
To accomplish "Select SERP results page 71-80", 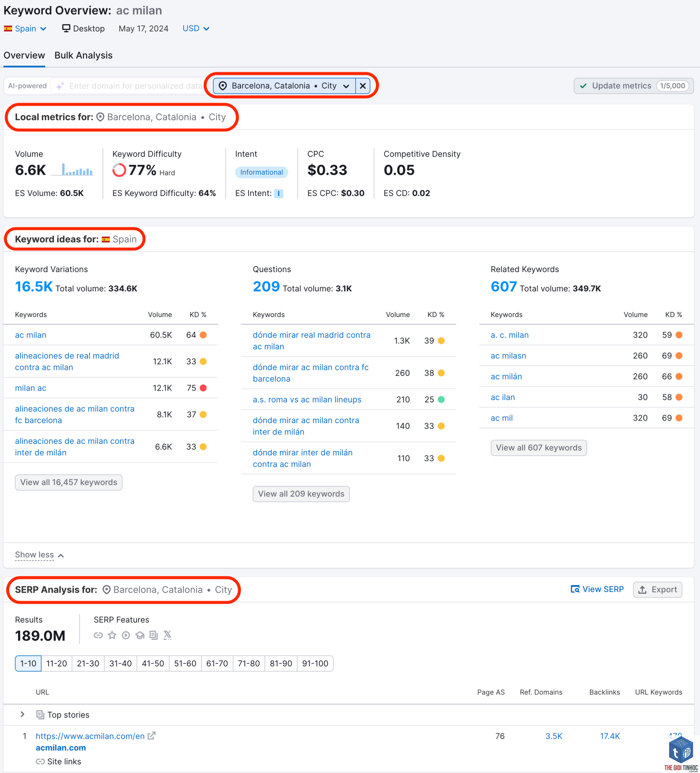I will 249,663.
